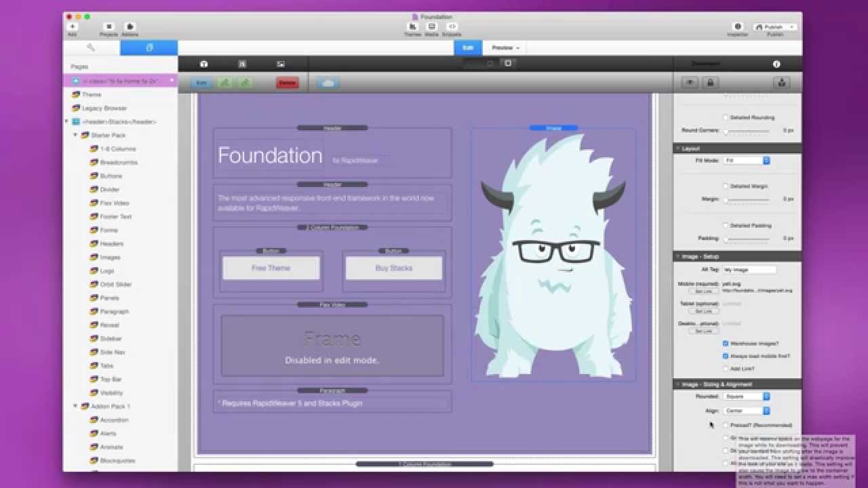The height and width of the screenshot is (488, 868).
Task: Enable Detailed Margin checkbox
Action: [x=726, y=186]
